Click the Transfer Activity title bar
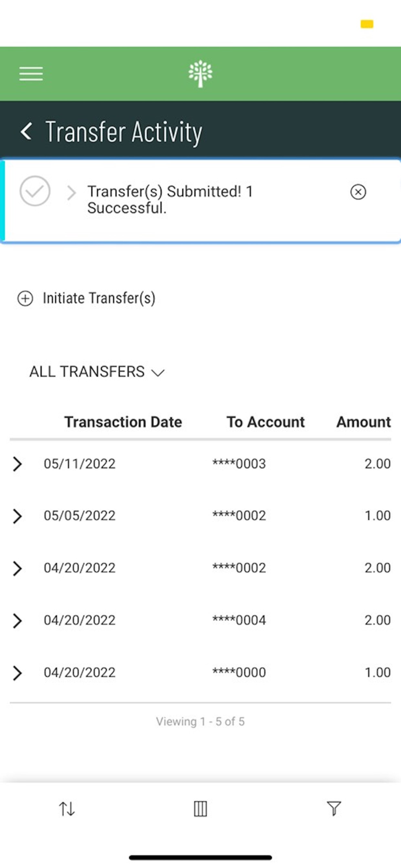This screenshot has height=868, width=401. click(124, 131)
